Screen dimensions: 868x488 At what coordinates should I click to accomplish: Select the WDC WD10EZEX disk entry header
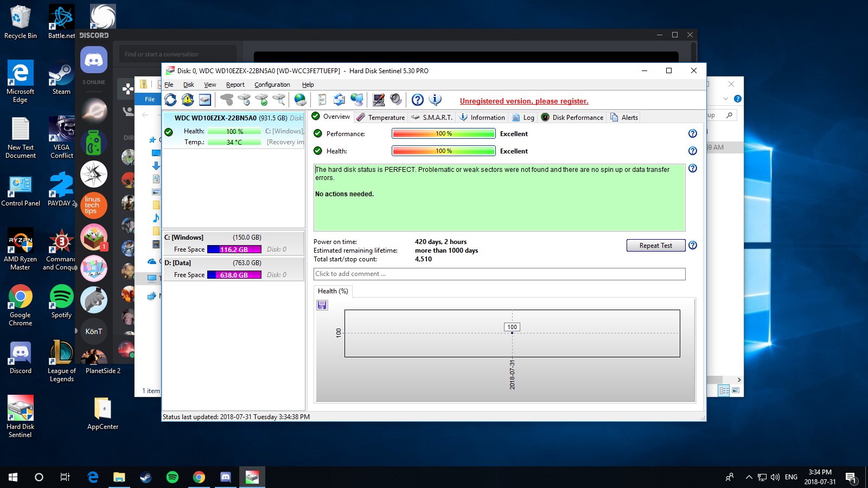point(234,118)
